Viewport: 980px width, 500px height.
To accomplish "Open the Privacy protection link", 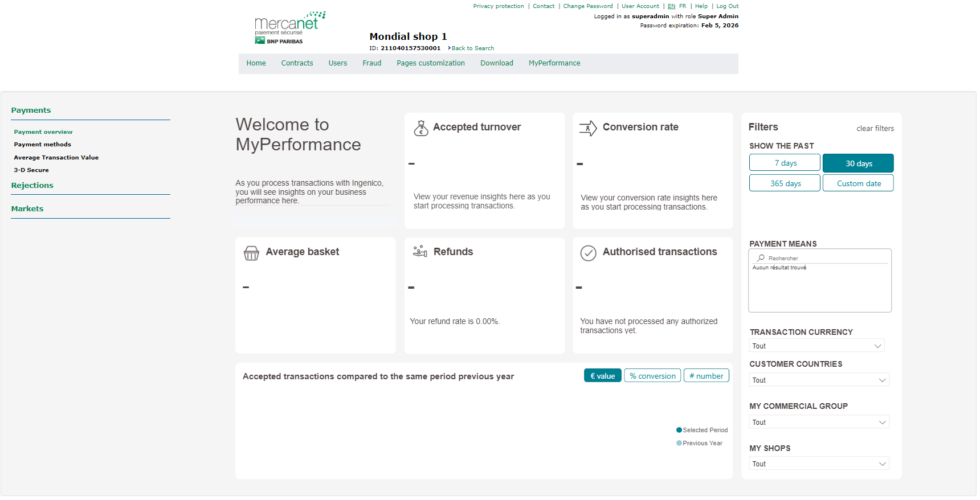I will click(499, 6).
